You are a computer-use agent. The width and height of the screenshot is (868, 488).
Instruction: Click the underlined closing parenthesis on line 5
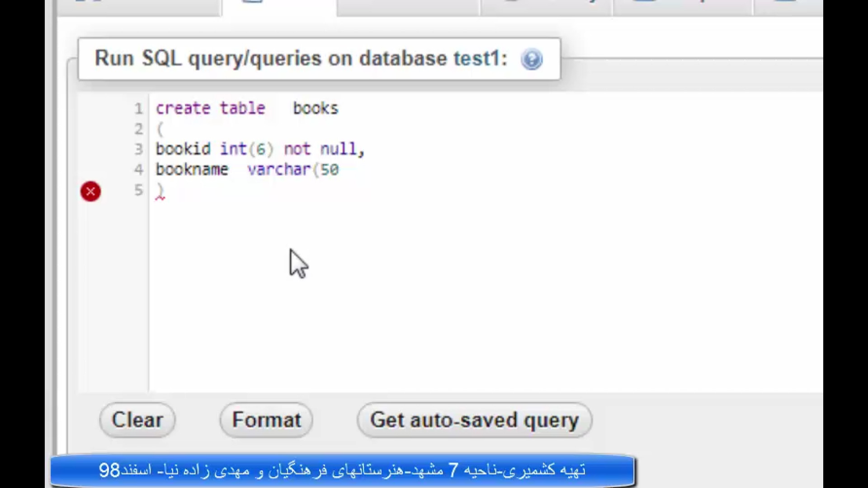pyautogui.click(x=160, y=191)
